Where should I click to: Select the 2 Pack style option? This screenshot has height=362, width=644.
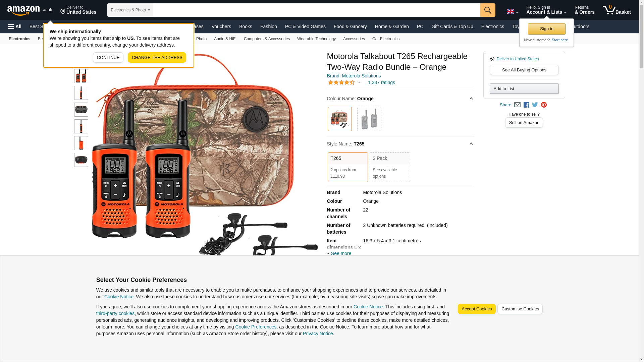[x=390, y=167]
